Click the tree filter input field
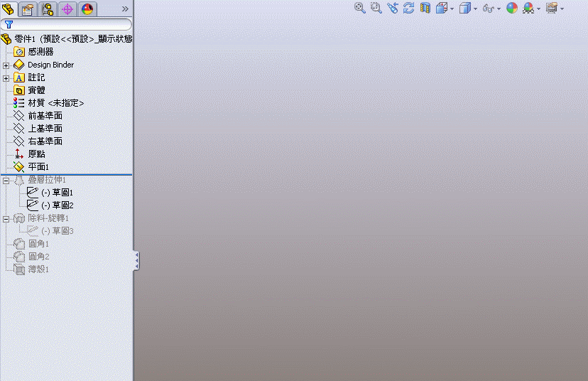 tap(66, 24)
